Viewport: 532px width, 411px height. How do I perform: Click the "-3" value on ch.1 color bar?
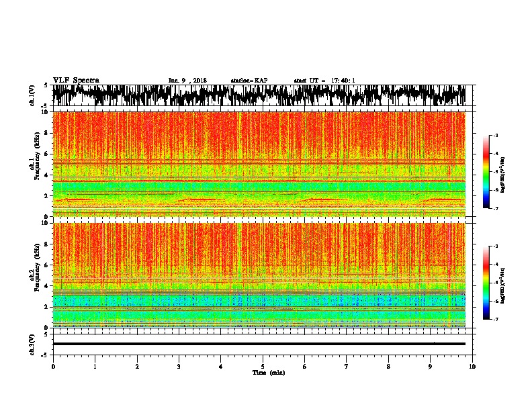click(x=496, y=136)
